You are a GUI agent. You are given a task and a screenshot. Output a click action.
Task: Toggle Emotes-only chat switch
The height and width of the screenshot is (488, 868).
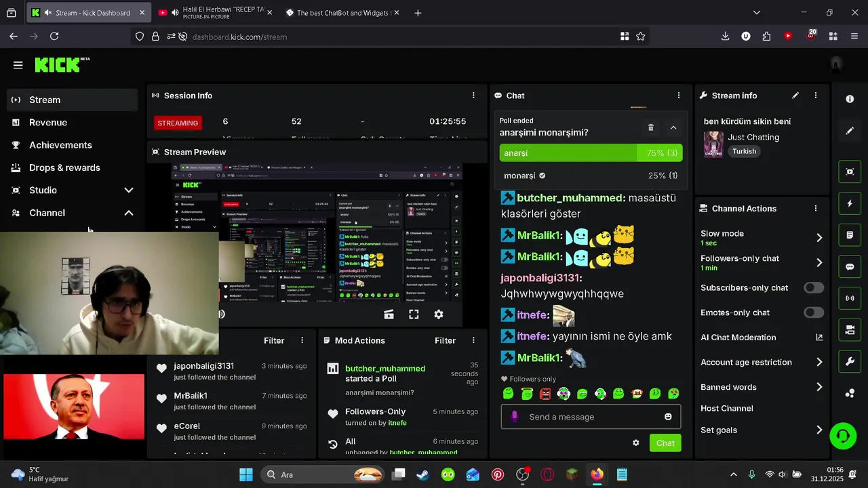[x=814, y=312]
